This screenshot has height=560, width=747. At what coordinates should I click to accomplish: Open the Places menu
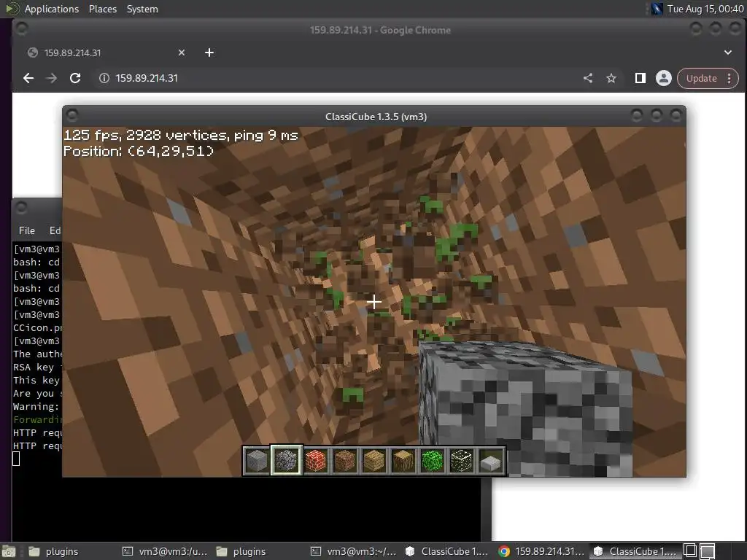(102, 9)
